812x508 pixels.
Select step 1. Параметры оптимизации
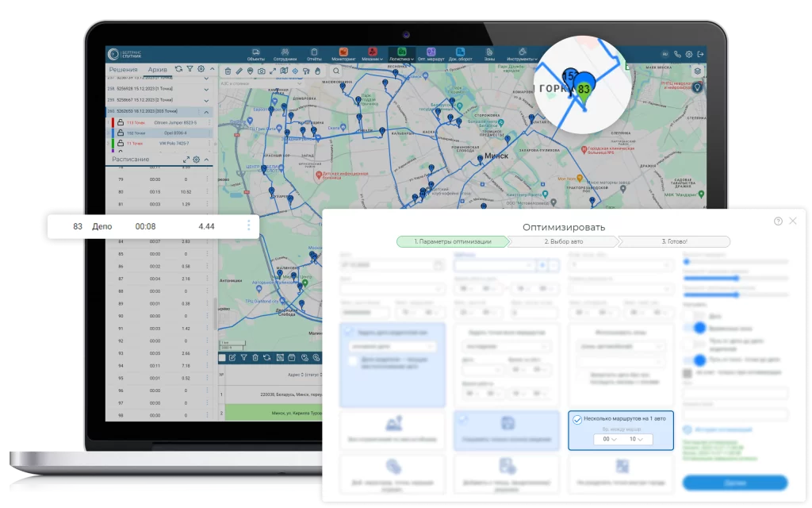coord(453,241)
